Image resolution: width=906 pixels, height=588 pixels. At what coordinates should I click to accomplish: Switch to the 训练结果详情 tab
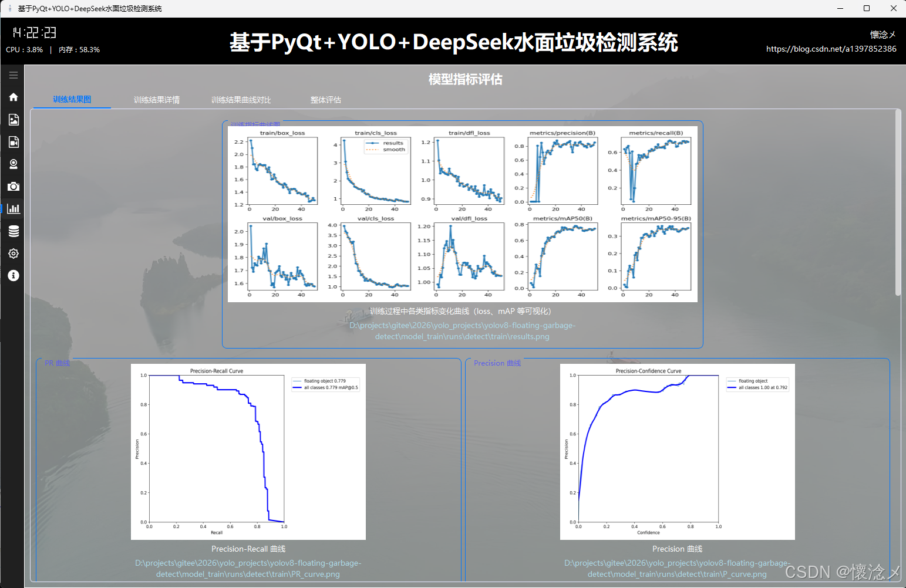click(157, 100)
